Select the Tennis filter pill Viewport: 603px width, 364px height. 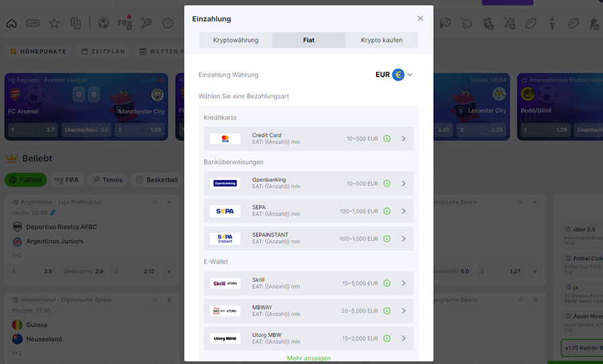(x=107, y=180)
